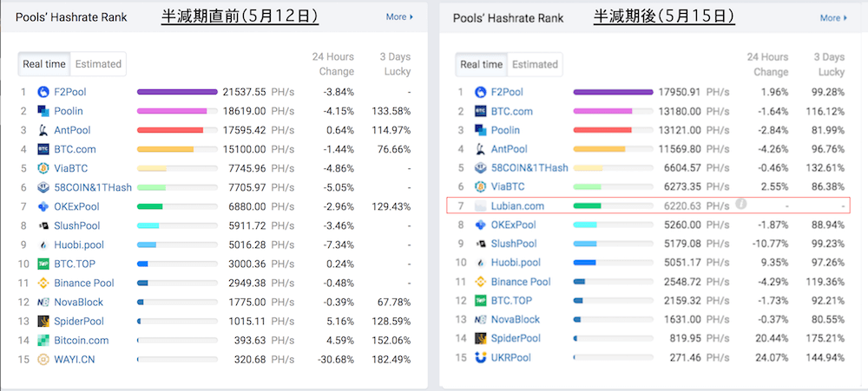The height and width of the screenshot is (391, 868).
Task: Click Lubian.com green hashrate bar
Action: pyautogui.click(x=588, y=205)
